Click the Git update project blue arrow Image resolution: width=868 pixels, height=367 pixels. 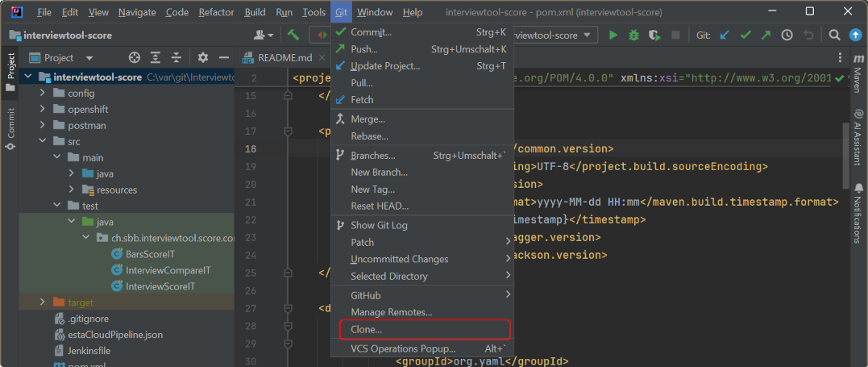point(724,35)
